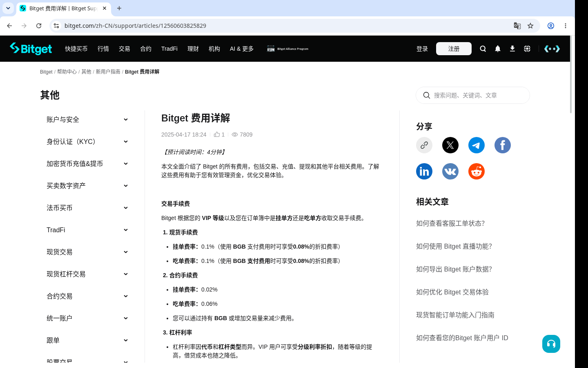Open the AI & 更多 nav menu
The image size is (588, 368).
tap(242, 49)
